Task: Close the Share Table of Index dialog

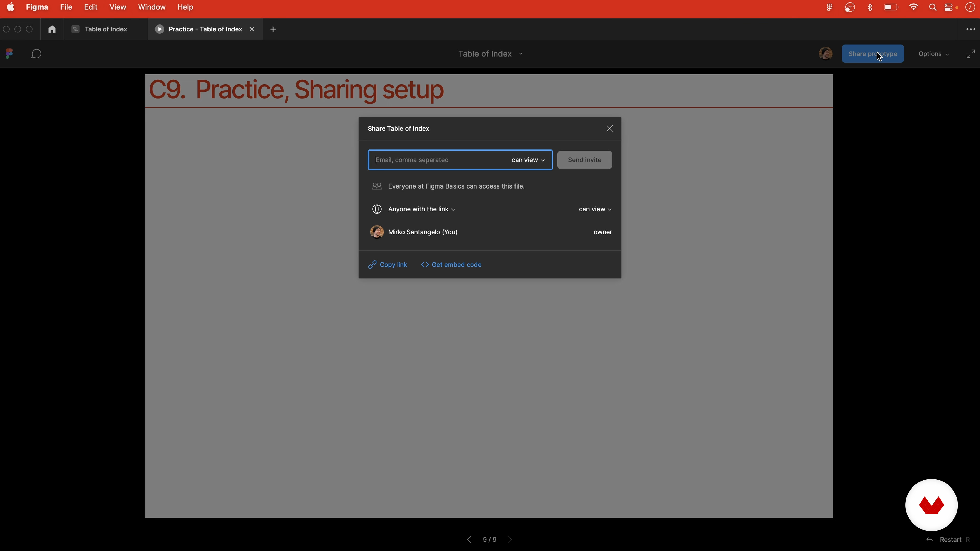Action: tap(609, 129)
